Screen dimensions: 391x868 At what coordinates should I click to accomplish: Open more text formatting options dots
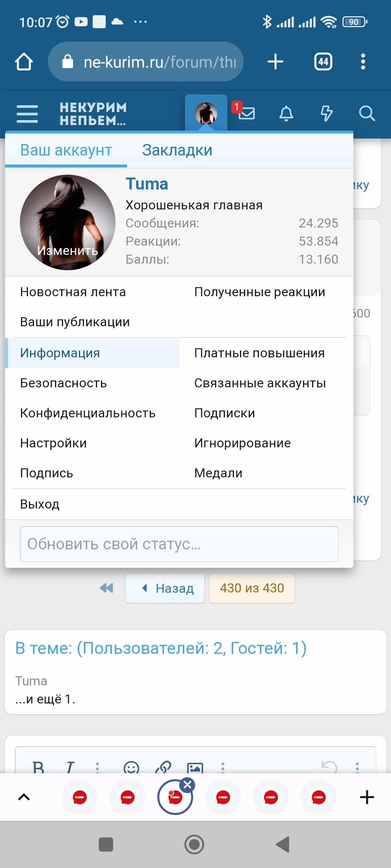coord(97,767)
